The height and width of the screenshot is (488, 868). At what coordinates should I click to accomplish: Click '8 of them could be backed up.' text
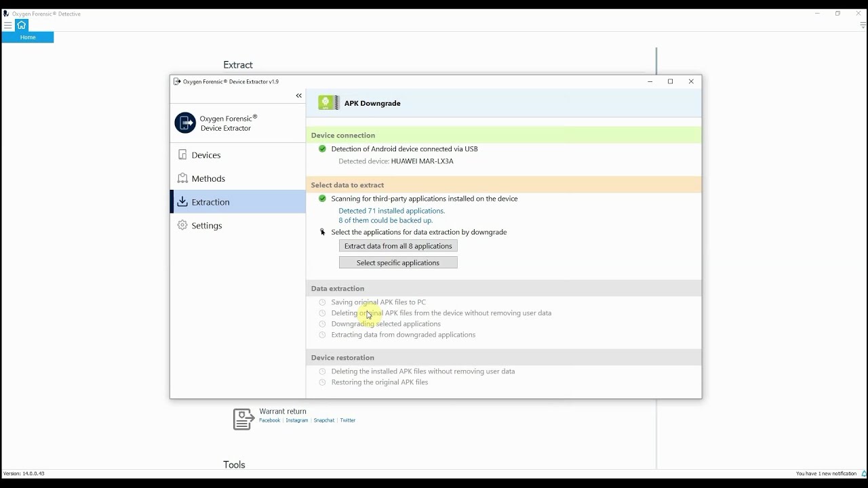coord(385,220)
